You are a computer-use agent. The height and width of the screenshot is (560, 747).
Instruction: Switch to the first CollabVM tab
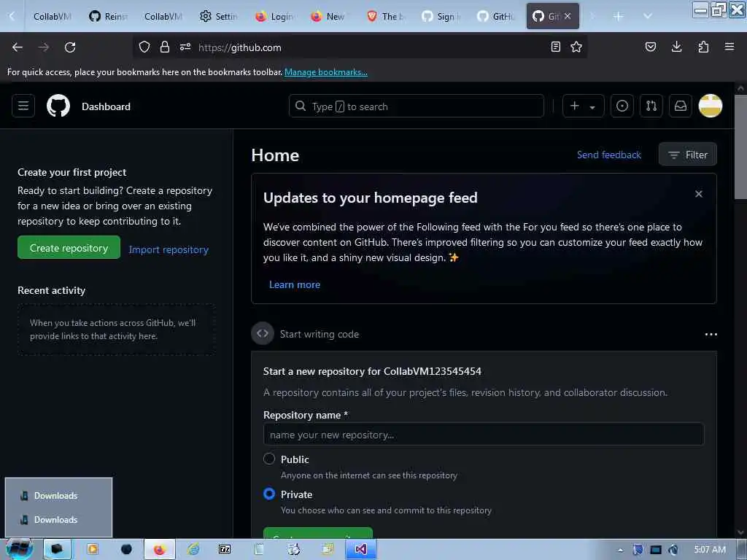52,16
